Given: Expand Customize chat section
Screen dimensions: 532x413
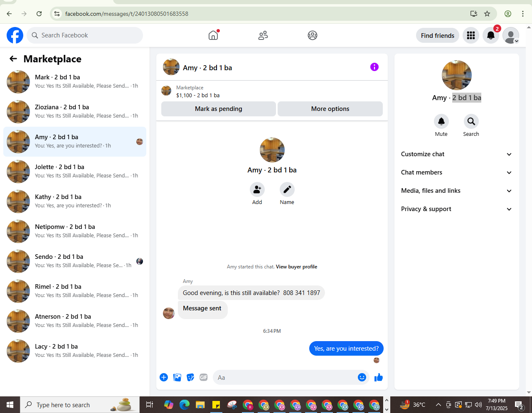Looking at the screenshot, I should click(457, 154).
